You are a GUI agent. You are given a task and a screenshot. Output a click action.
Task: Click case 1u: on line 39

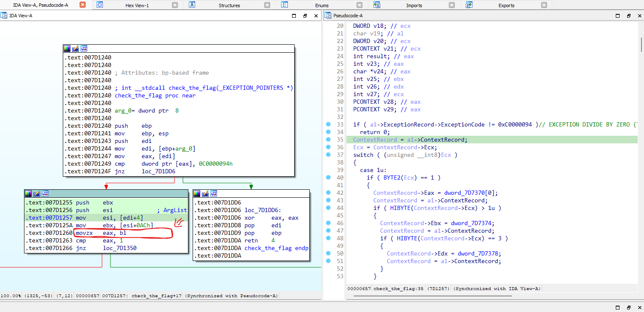[x=373, y=170]
